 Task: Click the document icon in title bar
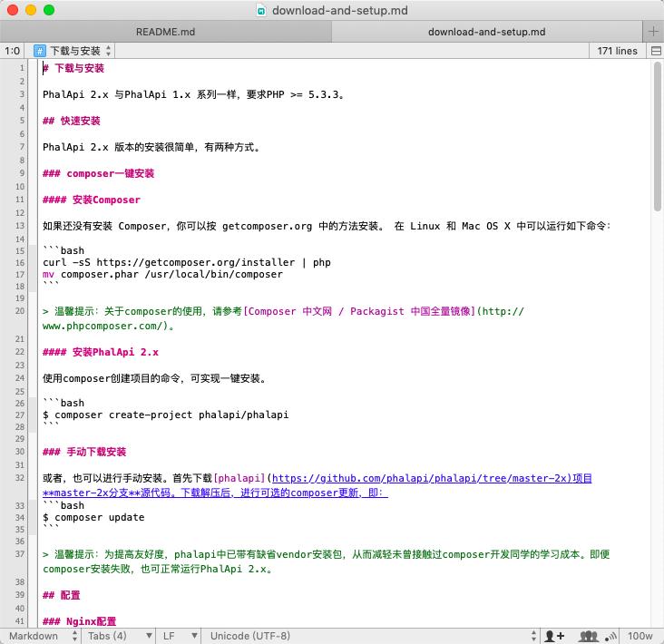tap(261, 11)
